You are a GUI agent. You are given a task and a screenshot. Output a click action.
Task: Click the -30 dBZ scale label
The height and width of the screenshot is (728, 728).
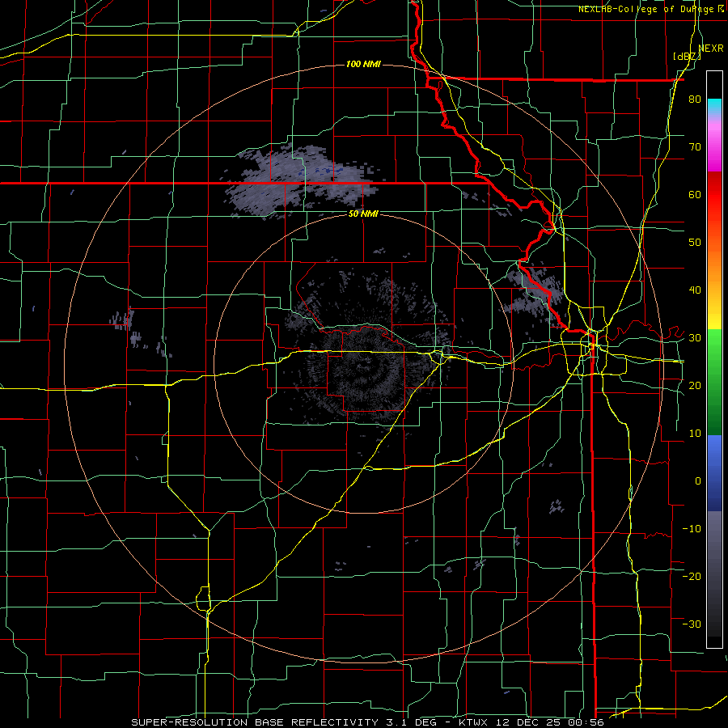(692, 624)
